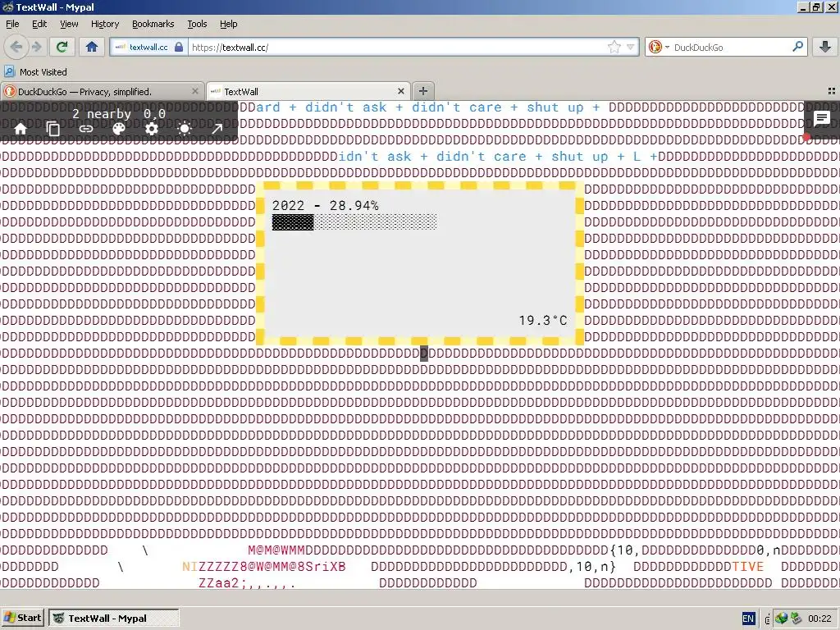This screenshot has height=630, width=840.
Task: Open the History menu
Action: click(x=104, y=24)
